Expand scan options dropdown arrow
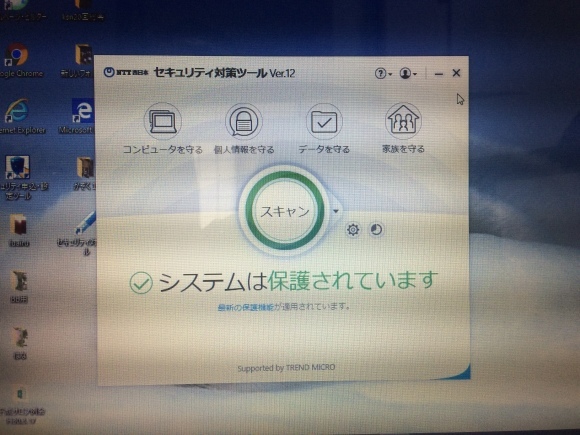 pos(336,211)
